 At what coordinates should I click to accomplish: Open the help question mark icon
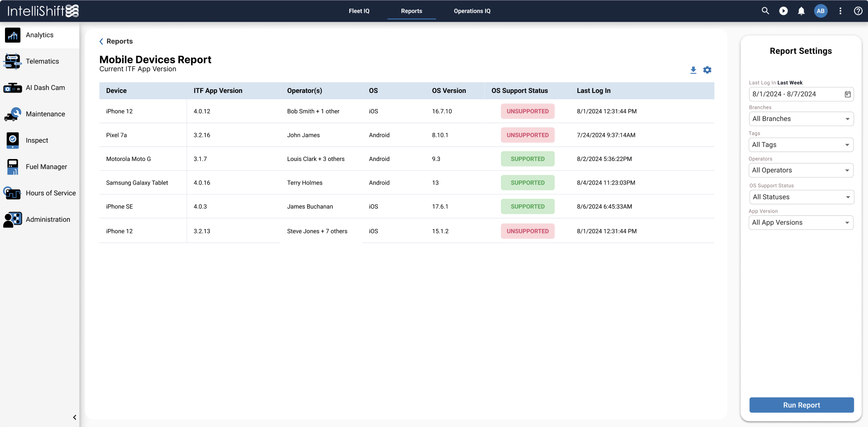pos(858,11)
